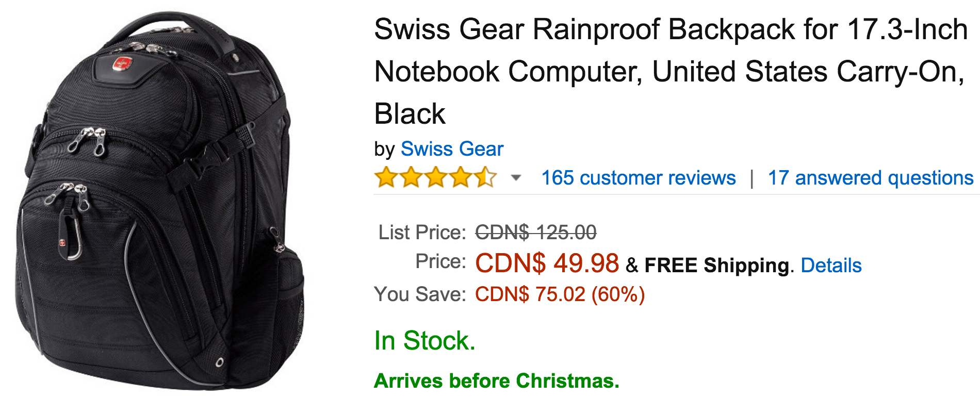Viewport: 980px width, 397px height.
Task: Click the CDN$ 49.98 price
Action: click(x=548, y=264)
